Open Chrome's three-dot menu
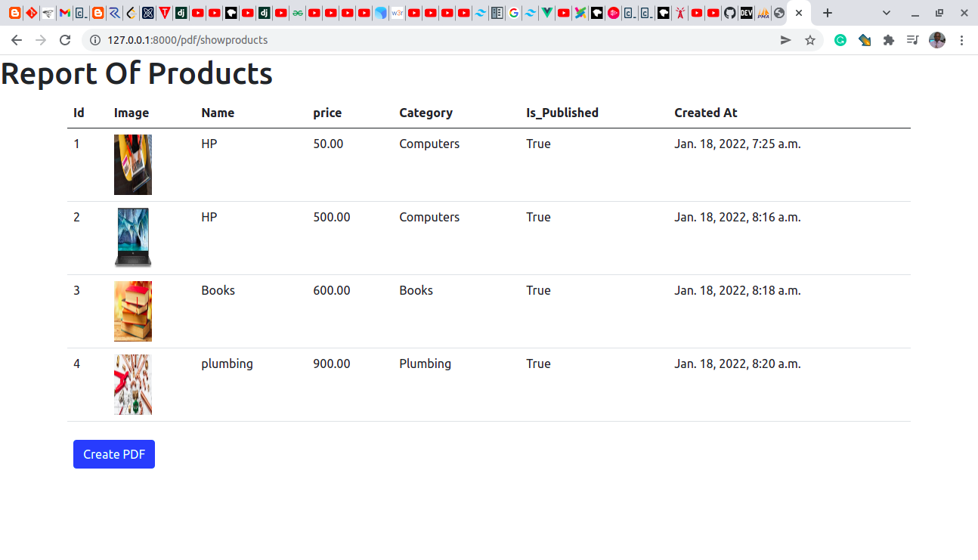The height and width of the screenshot is (560, 978). (962, 39)
